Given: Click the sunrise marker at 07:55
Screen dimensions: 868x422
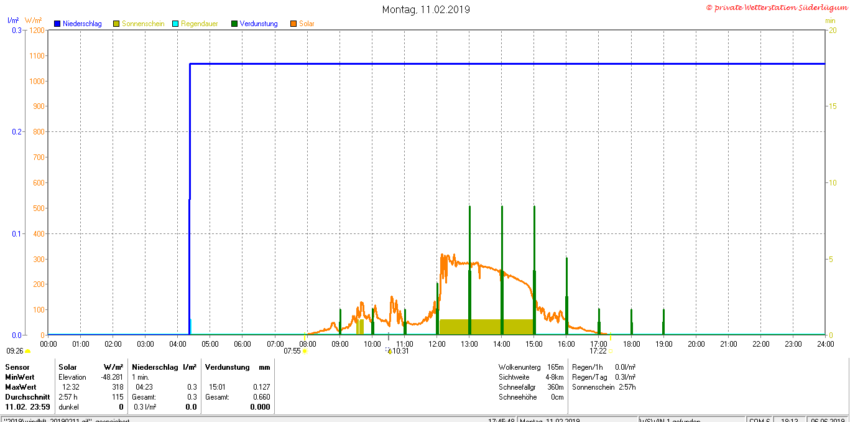Looking at the screenshot, I should [x=305, y=351].
